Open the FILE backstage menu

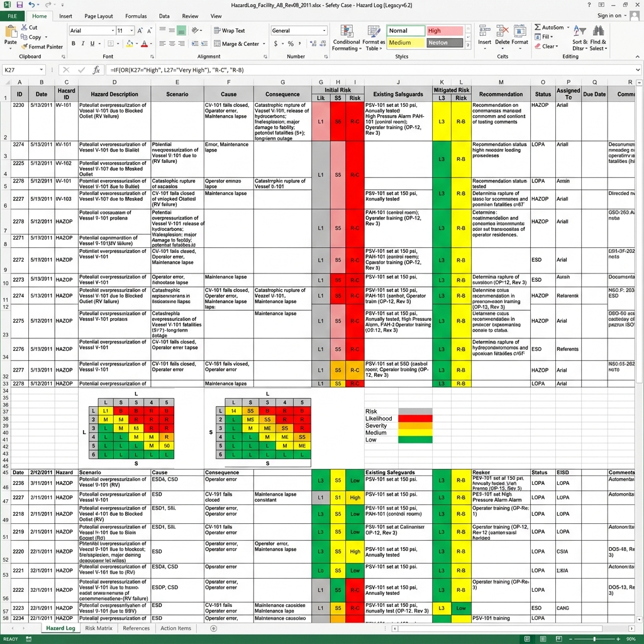[13, 16]
